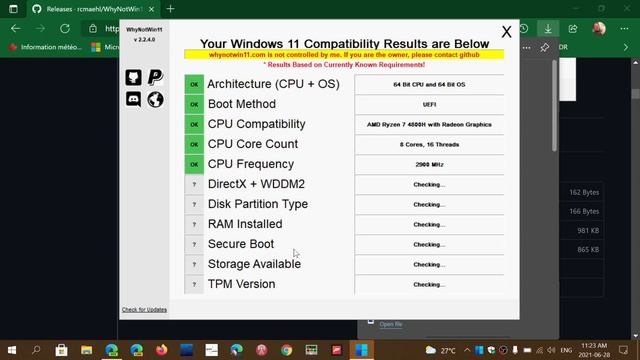Click question mark badge for Storage Available

tap(194, 264)
